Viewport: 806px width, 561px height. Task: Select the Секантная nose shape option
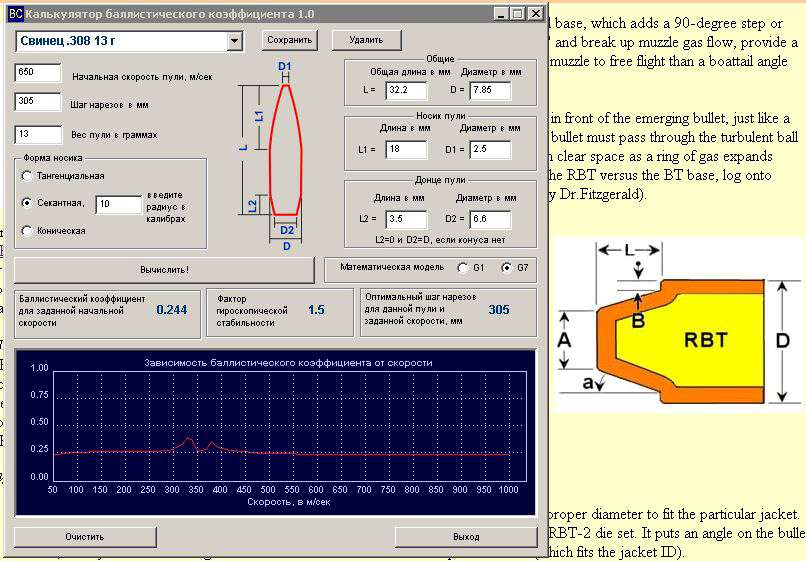coord(27,203)
